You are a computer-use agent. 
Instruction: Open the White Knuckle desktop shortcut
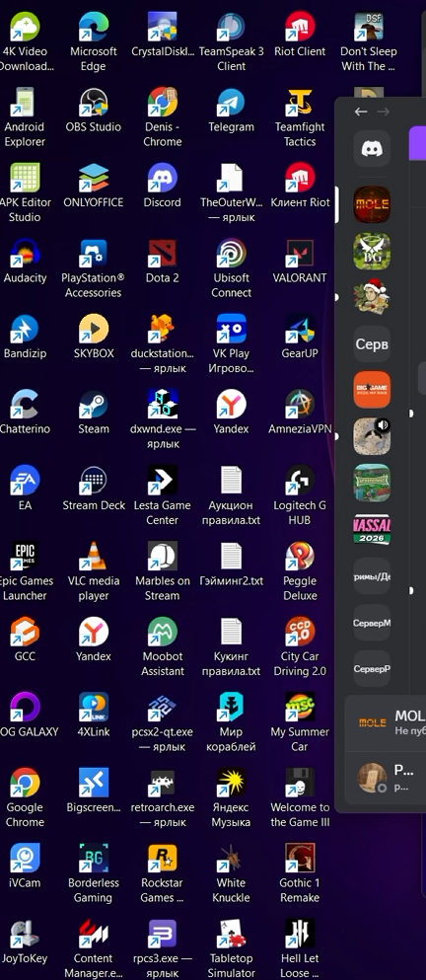coord(231,860)
